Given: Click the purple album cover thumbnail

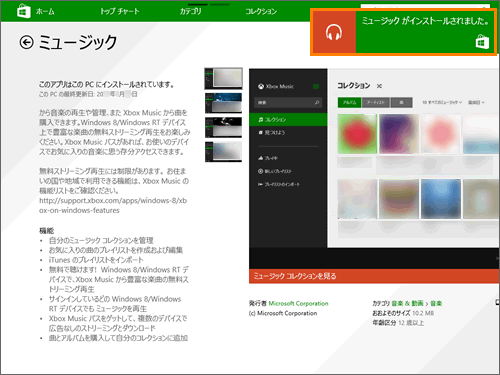Looking at the screenshot, I should click(399, 134).
